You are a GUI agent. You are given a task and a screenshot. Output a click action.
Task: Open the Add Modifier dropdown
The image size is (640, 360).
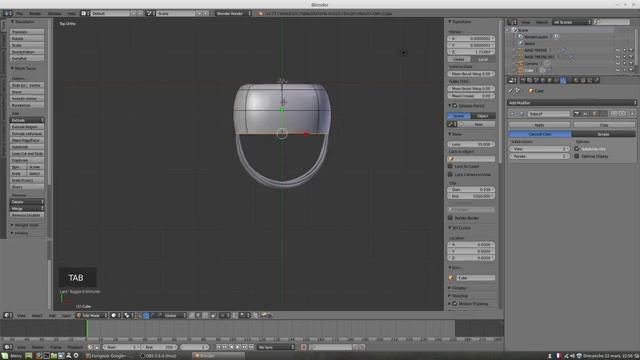(x=572, y=103)
